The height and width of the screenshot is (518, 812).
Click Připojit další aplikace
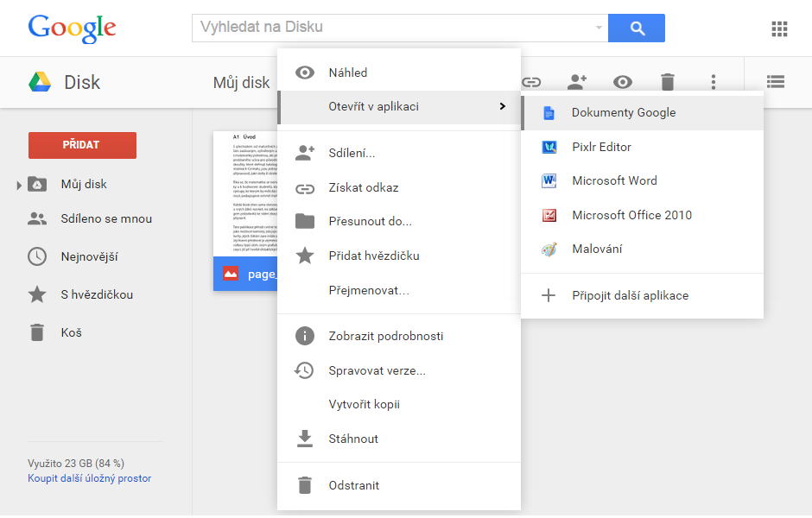(642, 295)
